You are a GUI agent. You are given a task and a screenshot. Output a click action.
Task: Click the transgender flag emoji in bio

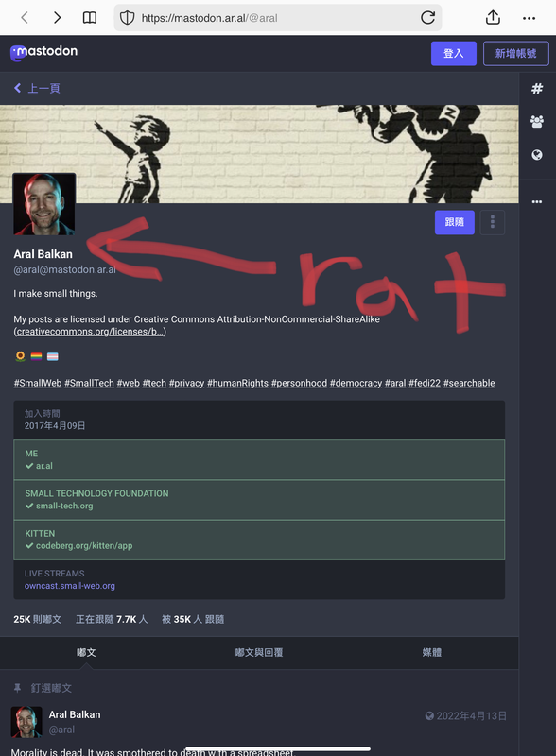pyautogui.click(x=53, y=356)
